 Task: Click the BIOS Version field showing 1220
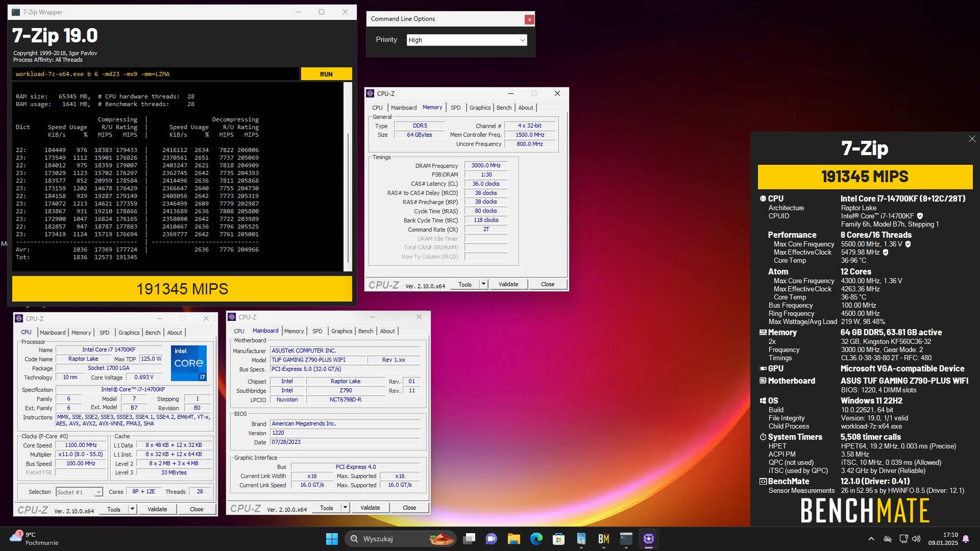345,433
